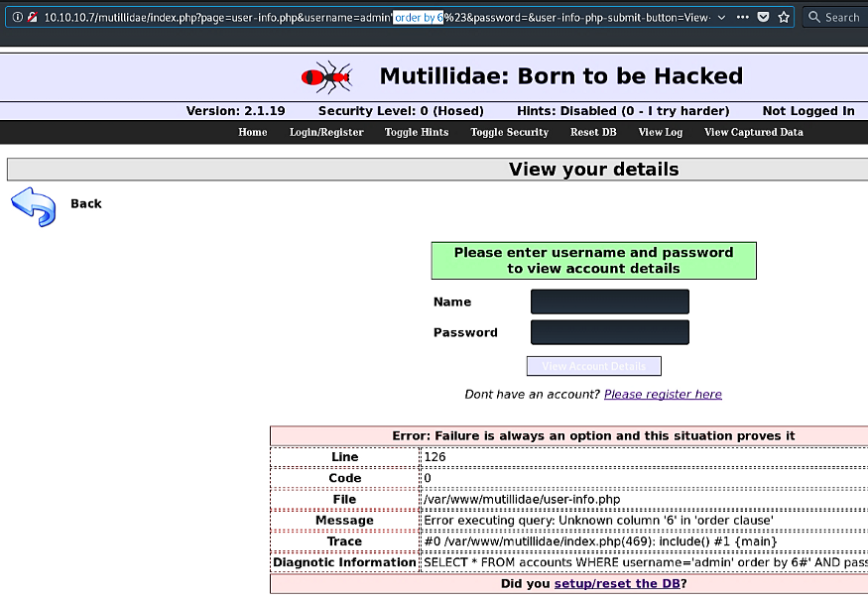Click the green Please enter username banner
The width and height of the screenshot is (868, 600).
[593, 260]
